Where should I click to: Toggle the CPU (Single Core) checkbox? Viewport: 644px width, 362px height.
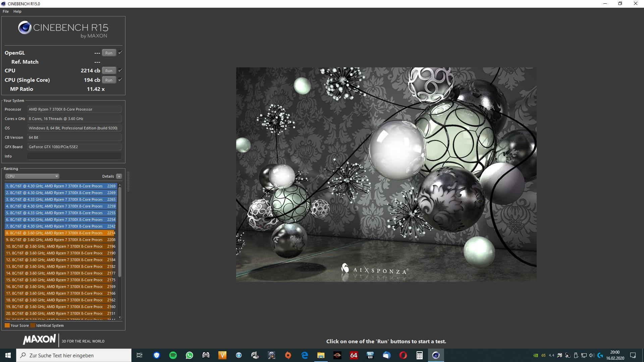pos(120,80)
